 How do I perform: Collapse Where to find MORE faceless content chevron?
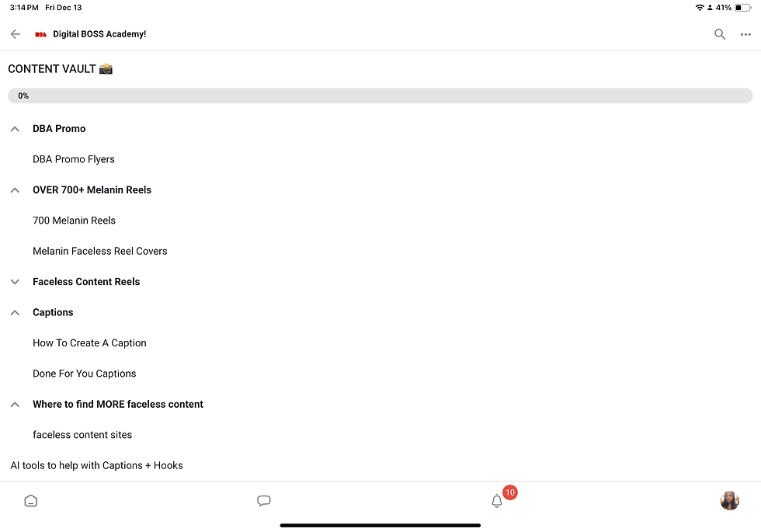point(15,405)
